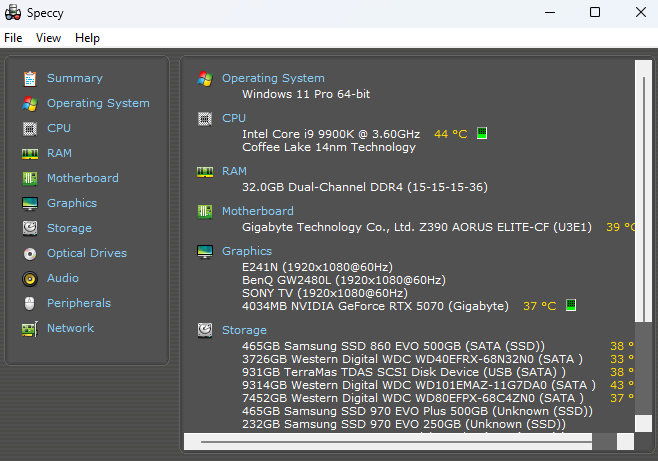Click the Storage heading link in main panel
Viewport: 658px width, 461px height.
(x=244, y=330)
